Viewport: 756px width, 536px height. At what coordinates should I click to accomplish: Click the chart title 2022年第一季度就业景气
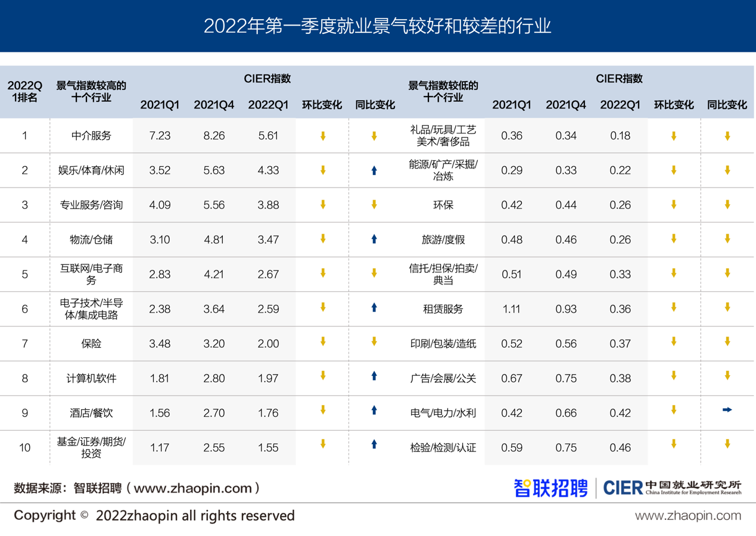(378, 26)
